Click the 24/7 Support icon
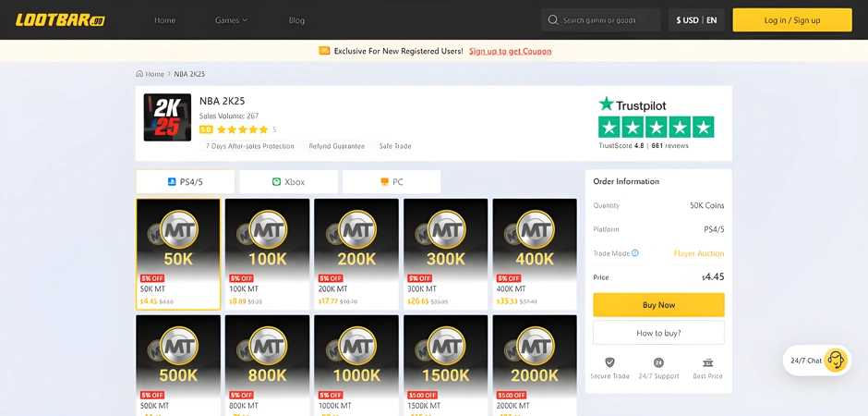Image resolution: width=868 pixels, height=416 pixels. (658, 362)
